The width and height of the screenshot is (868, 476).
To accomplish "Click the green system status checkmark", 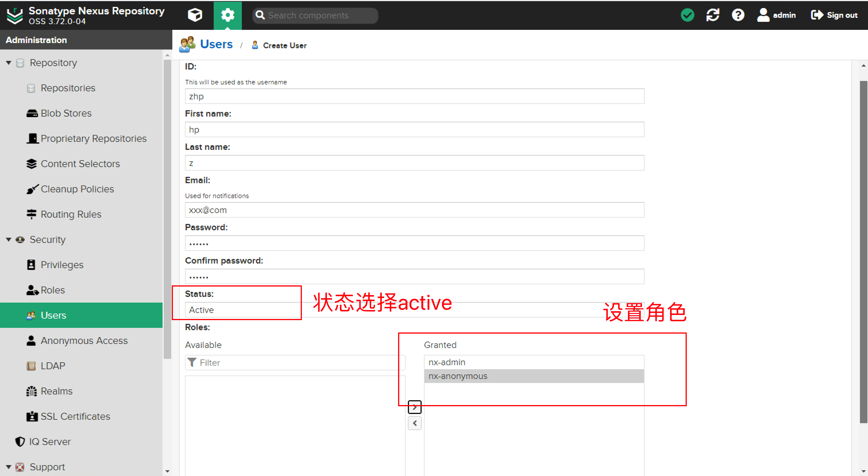I will 687,15.
